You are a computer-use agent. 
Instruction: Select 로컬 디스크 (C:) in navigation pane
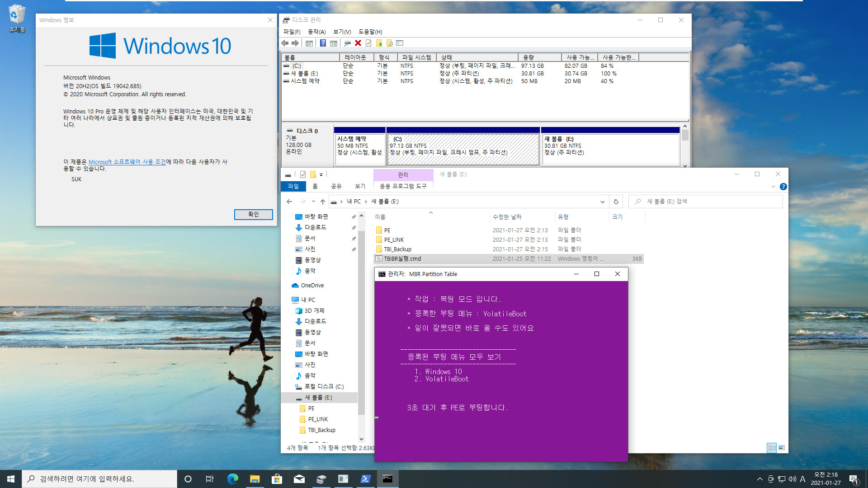click(324, 387)
